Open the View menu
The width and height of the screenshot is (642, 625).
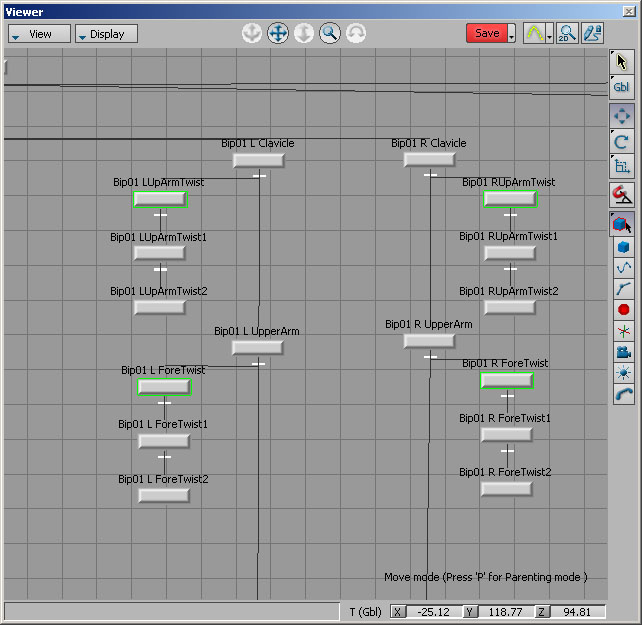39,34
